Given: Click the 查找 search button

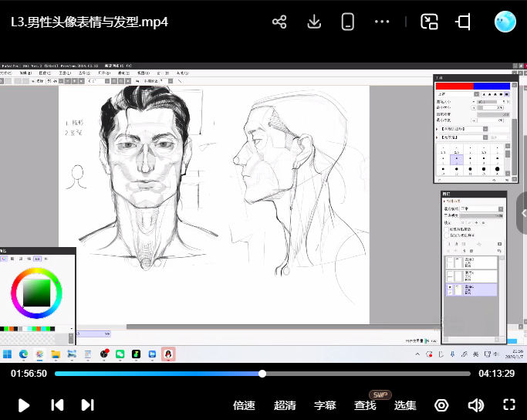Looking at the screenshot, I should pyautogui.click(x=365, y=405).
